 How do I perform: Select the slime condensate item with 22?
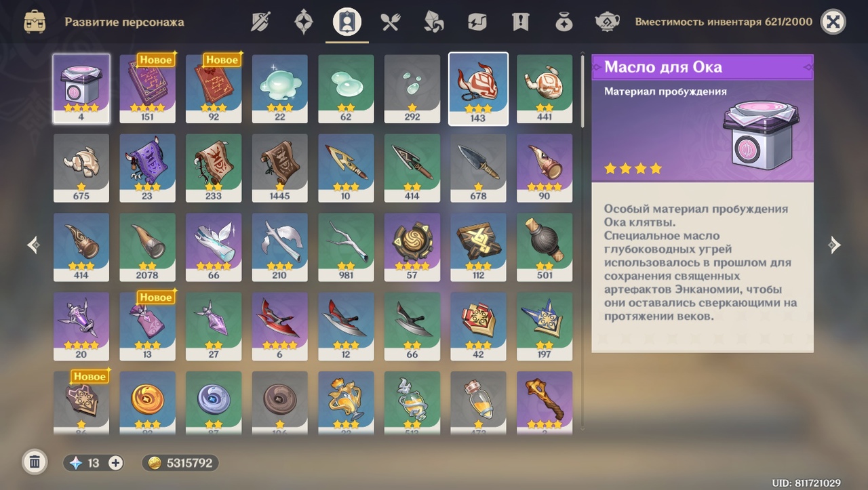(280, 89)
